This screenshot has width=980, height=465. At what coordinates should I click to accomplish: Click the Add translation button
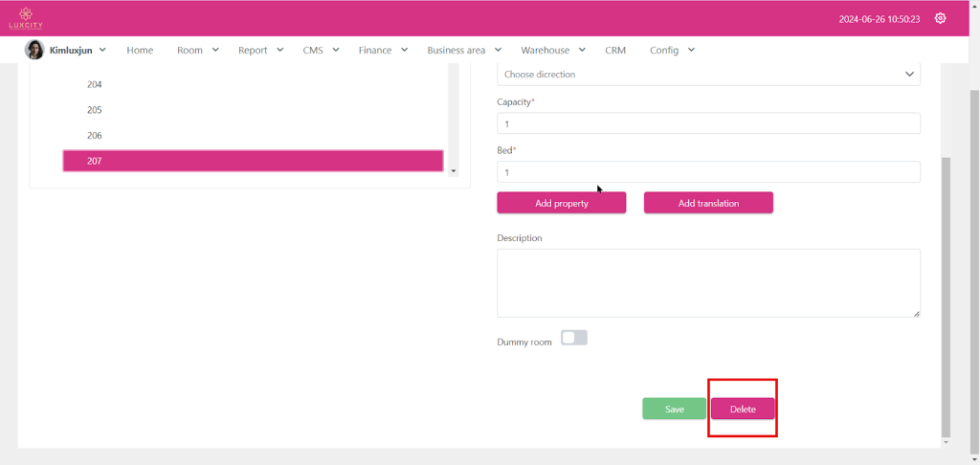point(708,203)
